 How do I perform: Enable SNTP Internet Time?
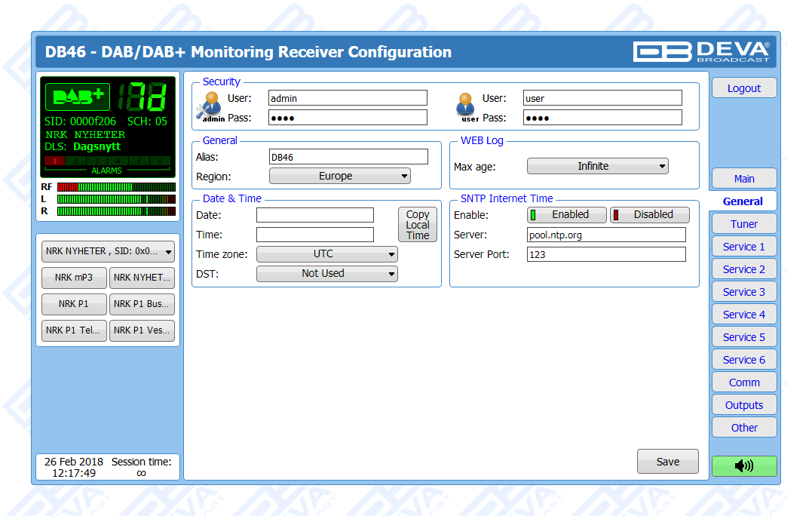point(567,215)
